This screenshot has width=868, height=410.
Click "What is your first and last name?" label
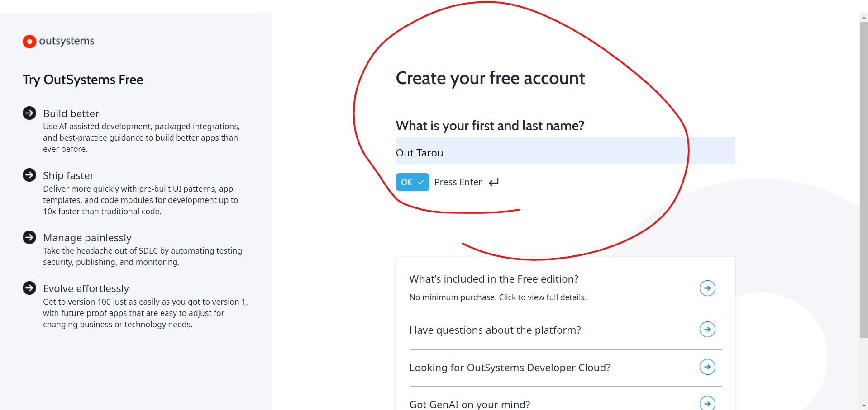pyautogui.click(x=490, y=126)
